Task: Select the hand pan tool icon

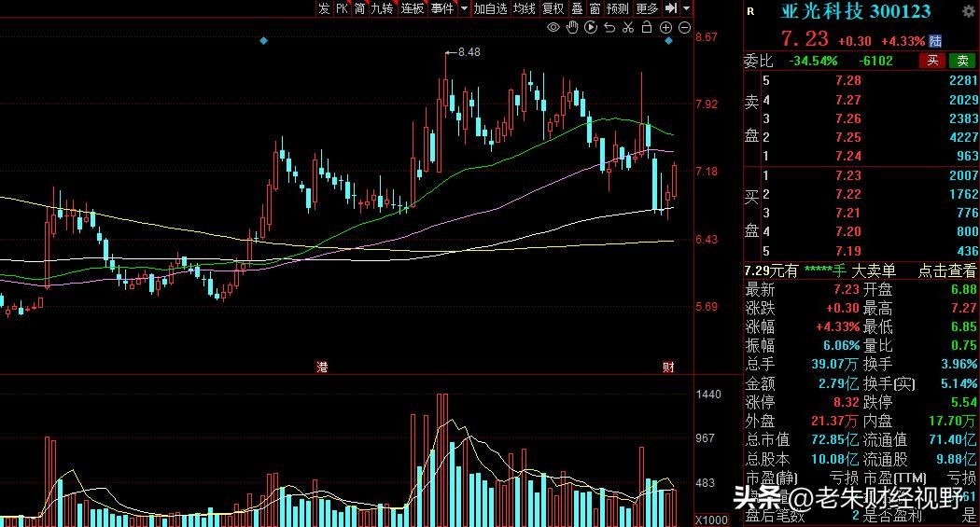Action: 572,27
